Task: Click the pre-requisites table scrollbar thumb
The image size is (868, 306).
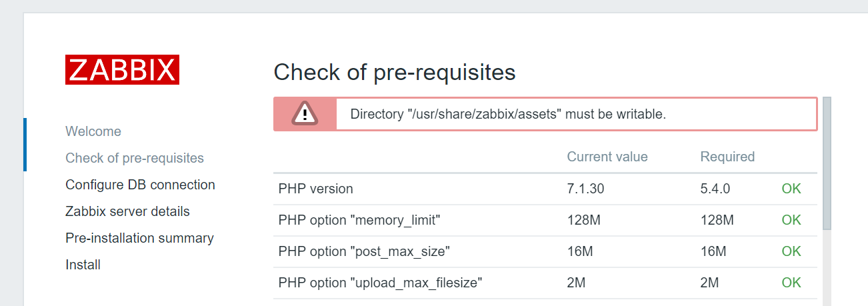Action: pos(827,163)
